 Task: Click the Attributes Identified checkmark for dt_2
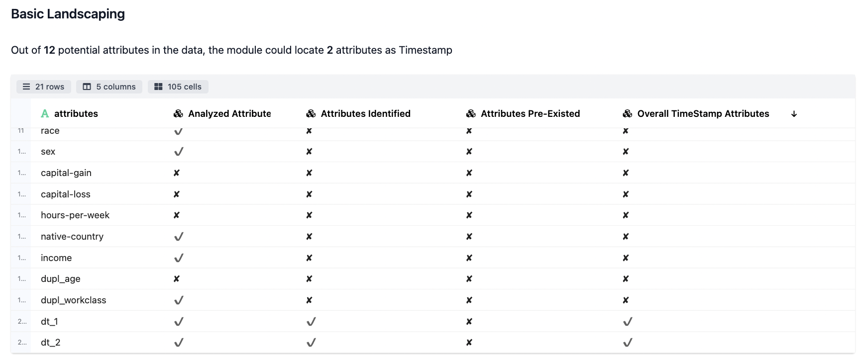311,343
